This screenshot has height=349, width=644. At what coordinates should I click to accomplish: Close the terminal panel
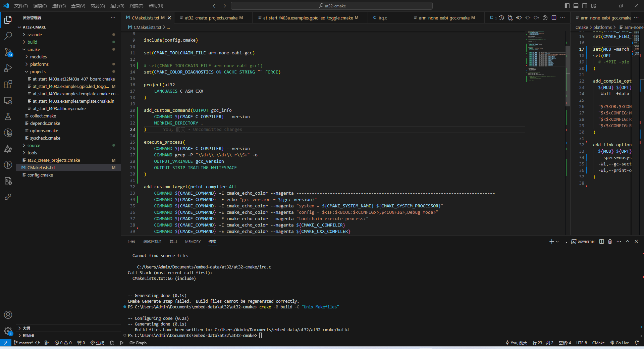(x=636, y=242)
